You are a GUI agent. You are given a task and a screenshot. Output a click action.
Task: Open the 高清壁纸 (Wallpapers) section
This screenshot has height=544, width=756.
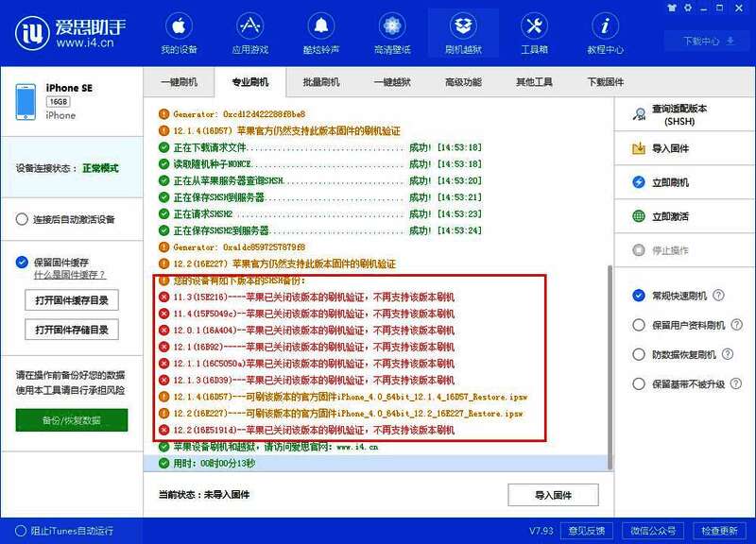pos(391,25)
